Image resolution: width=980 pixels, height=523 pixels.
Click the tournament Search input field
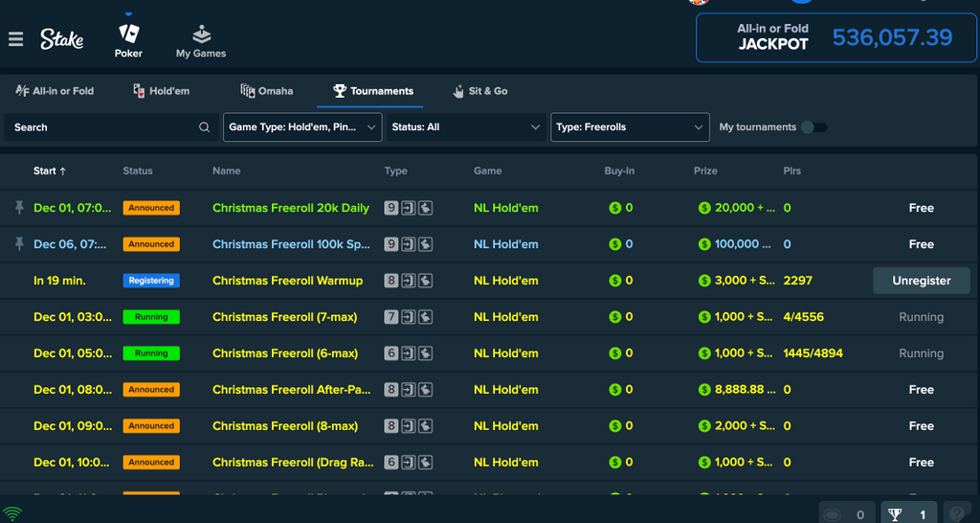pos(100,127)
